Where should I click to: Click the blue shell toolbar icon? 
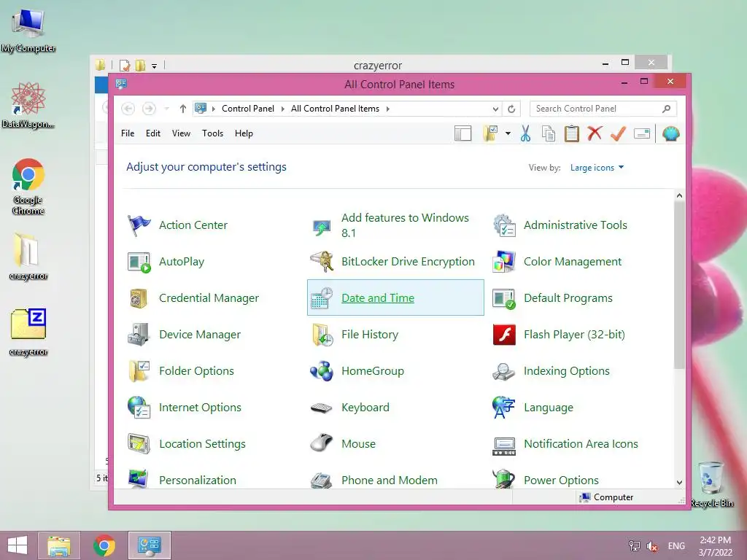coord(671,134)
